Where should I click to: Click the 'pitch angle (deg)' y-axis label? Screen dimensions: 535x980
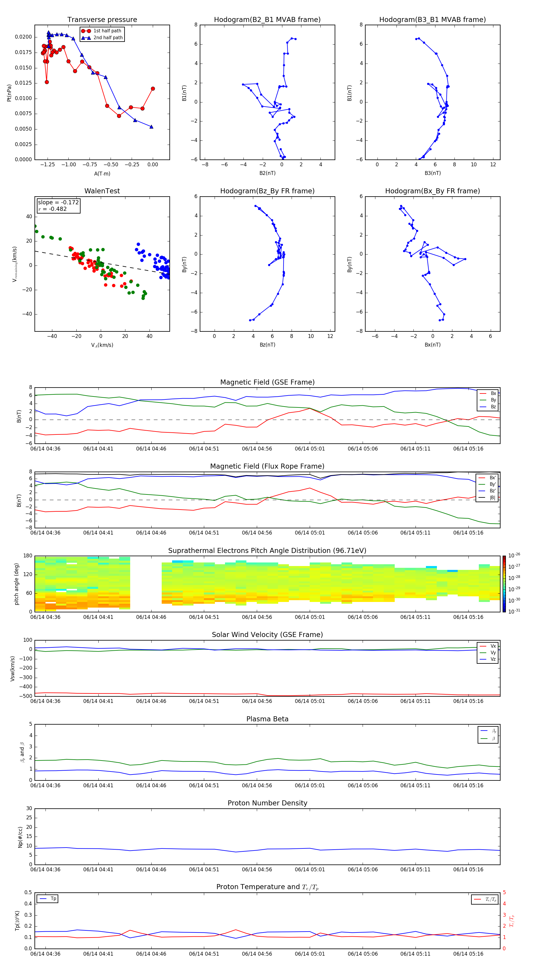click(x=16, y=584)
